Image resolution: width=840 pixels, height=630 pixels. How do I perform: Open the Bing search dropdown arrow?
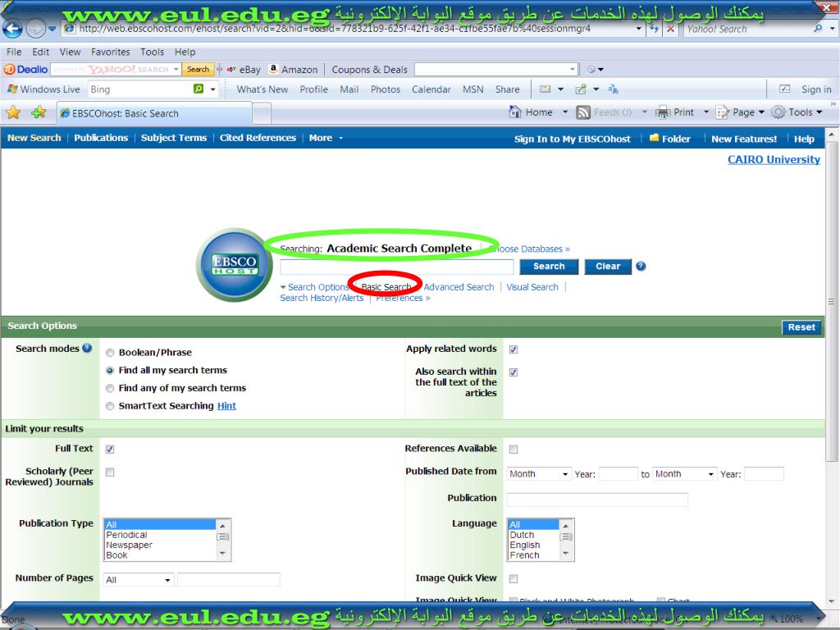212,89
